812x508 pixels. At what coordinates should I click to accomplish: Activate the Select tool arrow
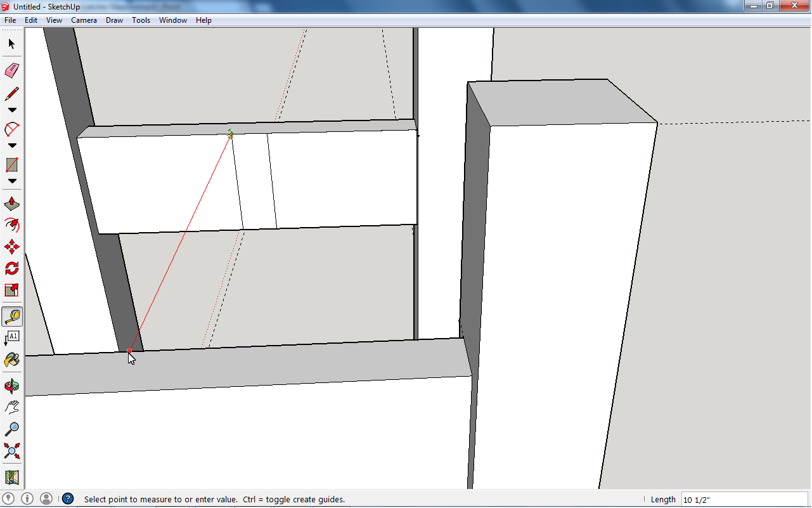(11, 44)
